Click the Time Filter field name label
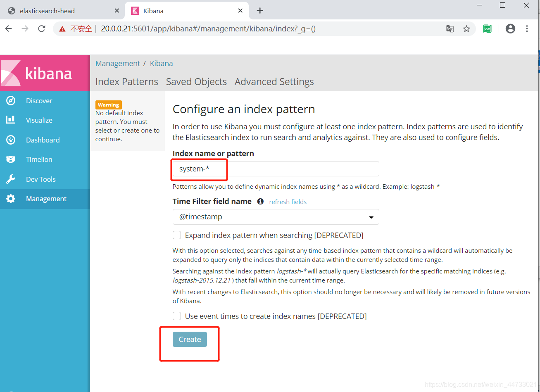Viewport: 540px width, 392px height. click(212, 202)
